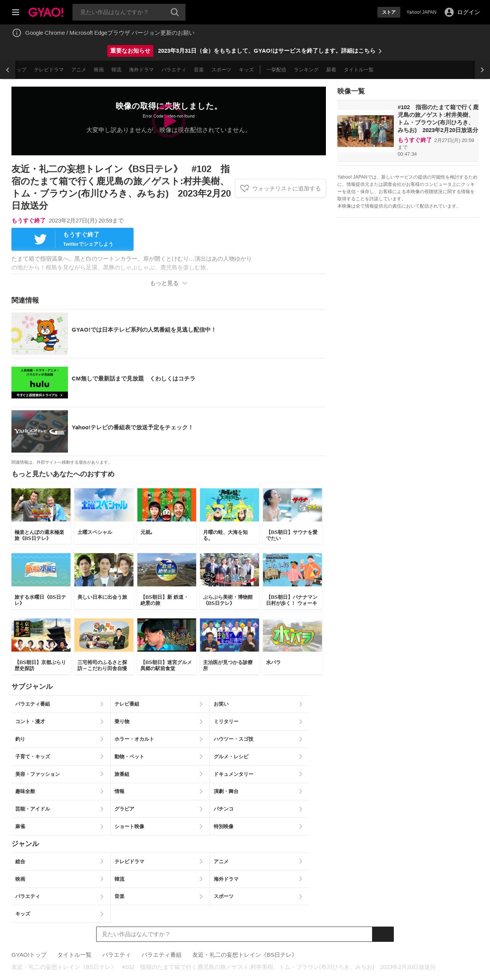
Task: Click the GYAO! logo
Action: (x=46, y=12)
